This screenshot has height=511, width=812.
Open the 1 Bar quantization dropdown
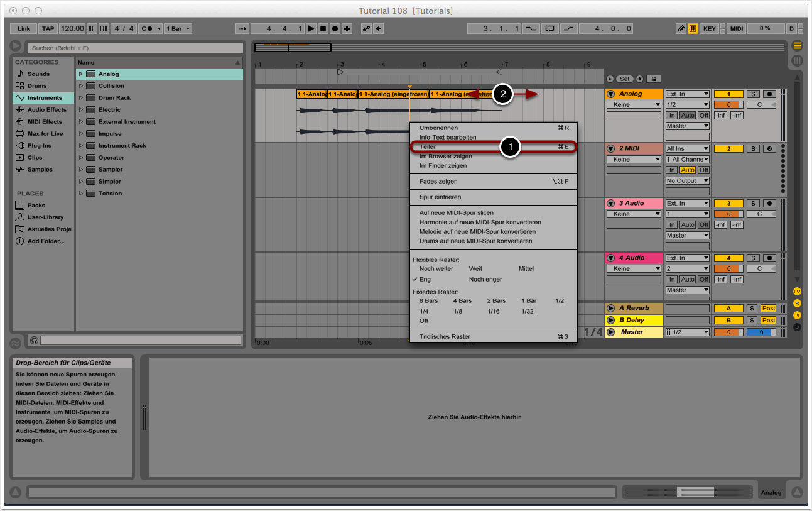point(178,29)
